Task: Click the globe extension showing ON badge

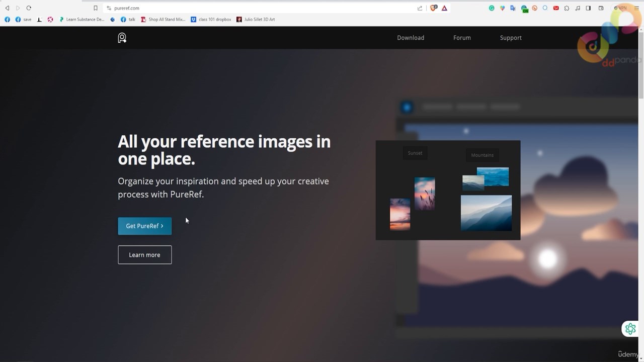Action: coord(524,9)
